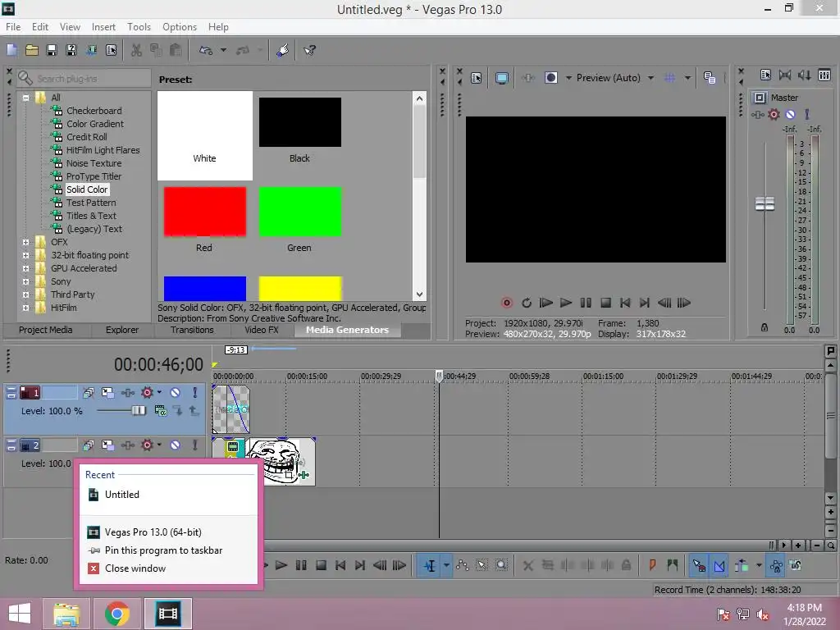Open Google Chrome from the taskbar
Viewport: 840px width, 630px height.
[117, 614]
